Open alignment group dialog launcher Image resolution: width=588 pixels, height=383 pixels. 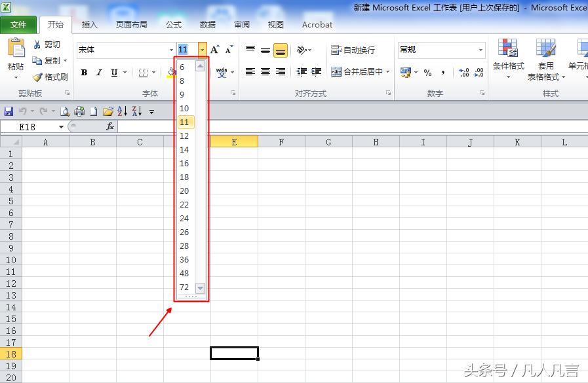[389, 93]
